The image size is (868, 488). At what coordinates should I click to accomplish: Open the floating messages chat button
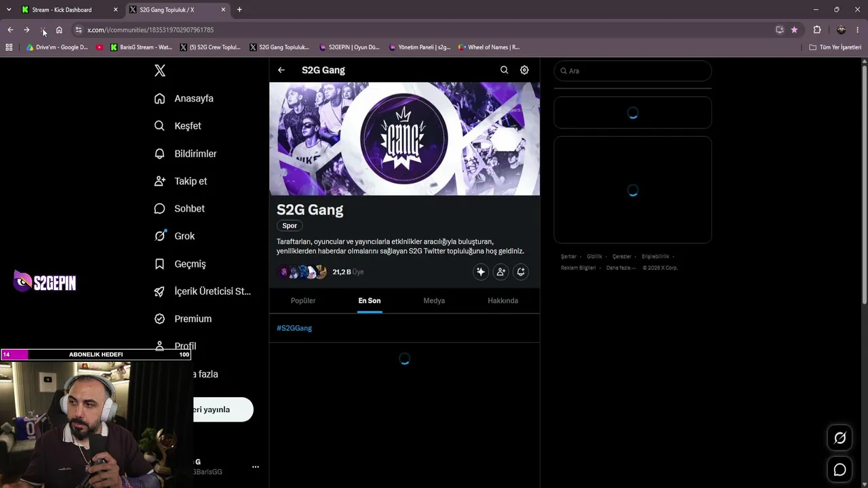840,470
